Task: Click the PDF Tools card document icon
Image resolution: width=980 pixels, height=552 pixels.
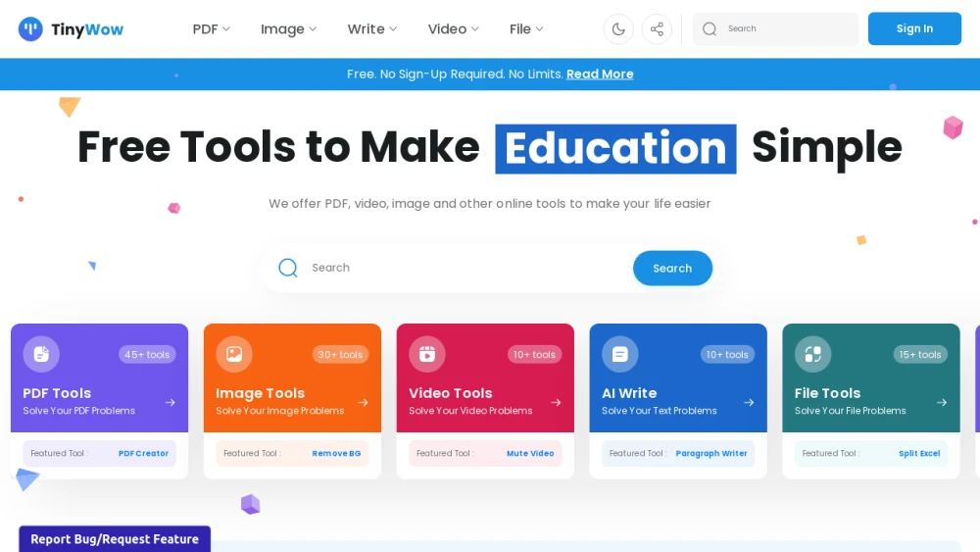Action: 41,354
